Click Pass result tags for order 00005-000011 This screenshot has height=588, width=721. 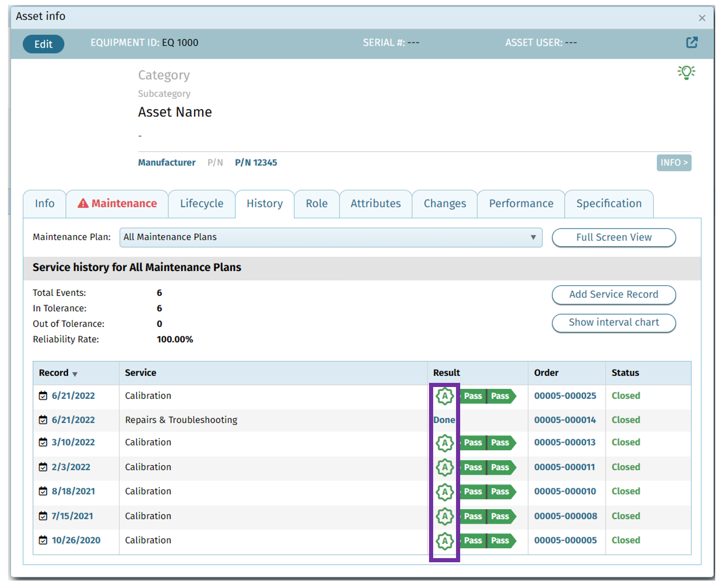pos(488,467)
